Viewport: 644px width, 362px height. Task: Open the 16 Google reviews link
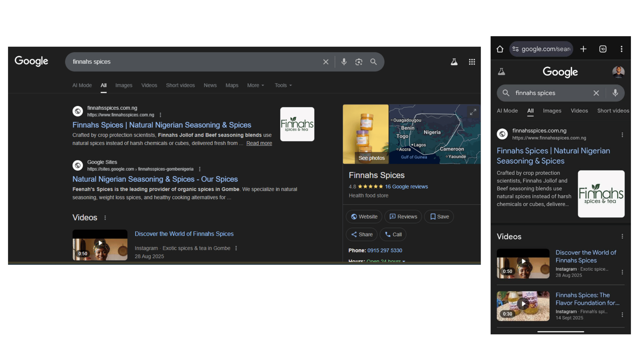[406, 187]
